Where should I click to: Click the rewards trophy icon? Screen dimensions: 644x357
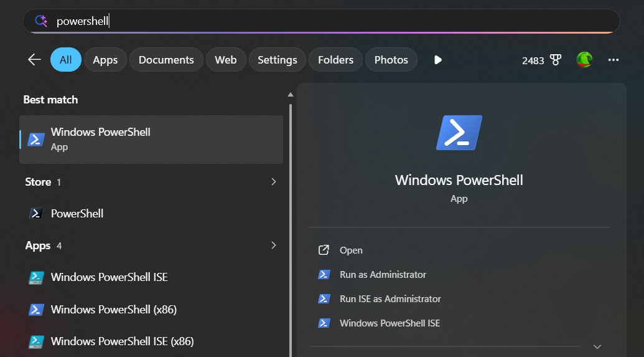click(x=556, y=60)
